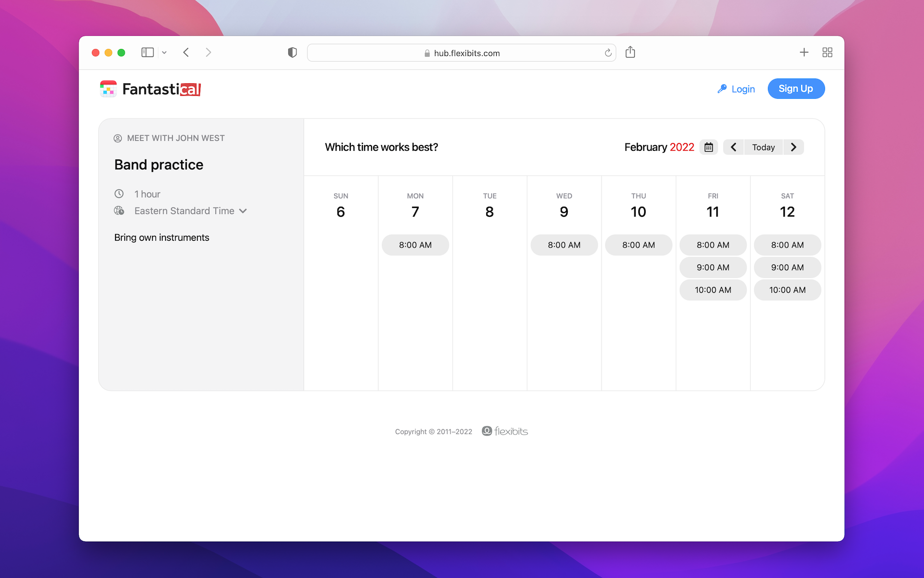Click the time zone globe icon
The height and width of the screenshot is (578, 924).
click(119, 211)
